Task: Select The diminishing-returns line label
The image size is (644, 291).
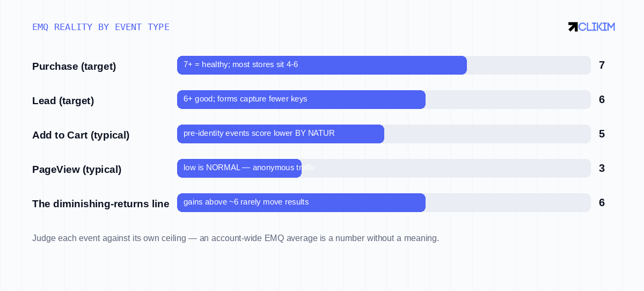Action: pos(101,204)
